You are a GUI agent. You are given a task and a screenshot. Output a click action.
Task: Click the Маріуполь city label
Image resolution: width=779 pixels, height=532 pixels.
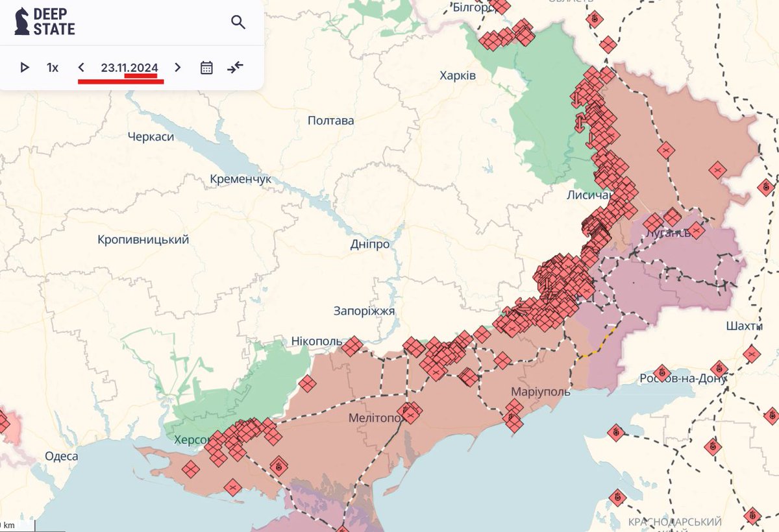pyautogui.click(x=541, y=392)
